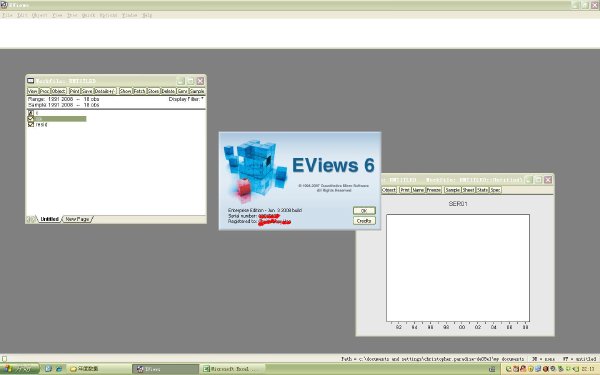
Task: Toggle Details+/- in Workfile toolbar
Action: [x=105, y=91]
